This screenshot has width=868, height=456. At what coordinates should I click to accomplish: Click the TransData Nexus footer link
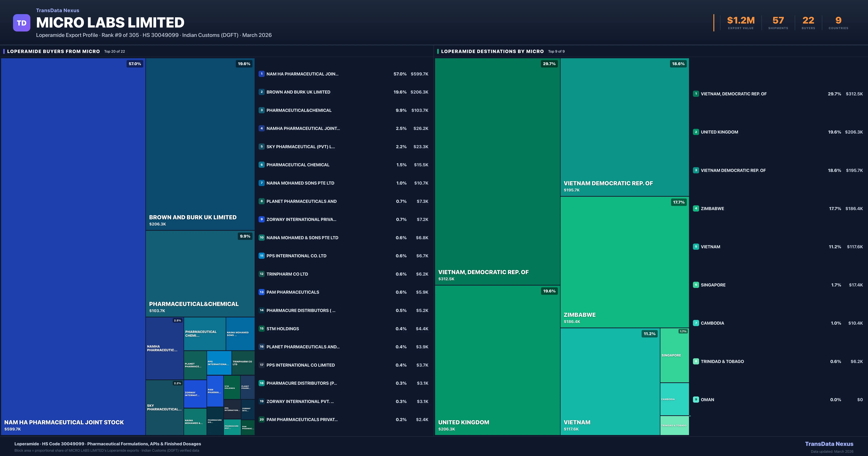829,444
